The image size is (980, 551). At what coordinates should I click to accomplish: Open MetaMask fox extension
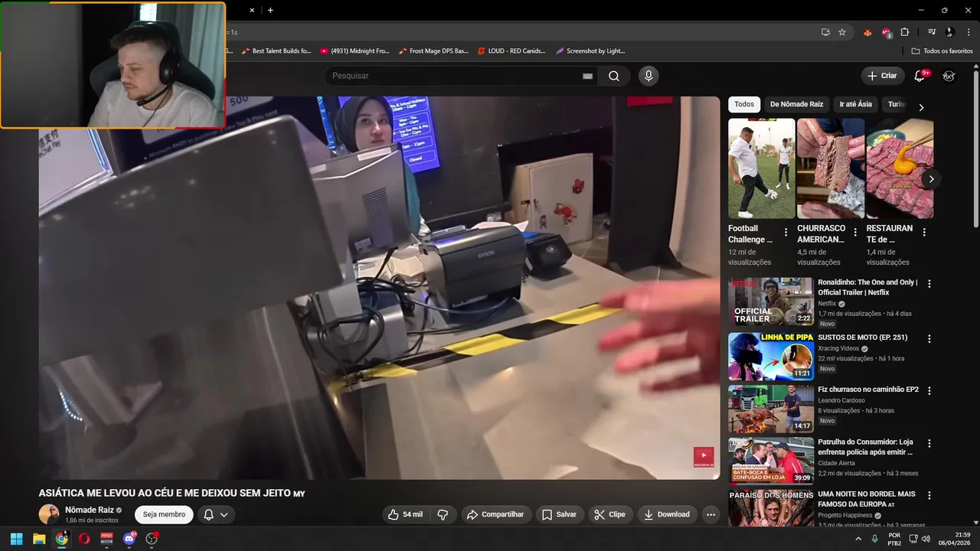867,32
